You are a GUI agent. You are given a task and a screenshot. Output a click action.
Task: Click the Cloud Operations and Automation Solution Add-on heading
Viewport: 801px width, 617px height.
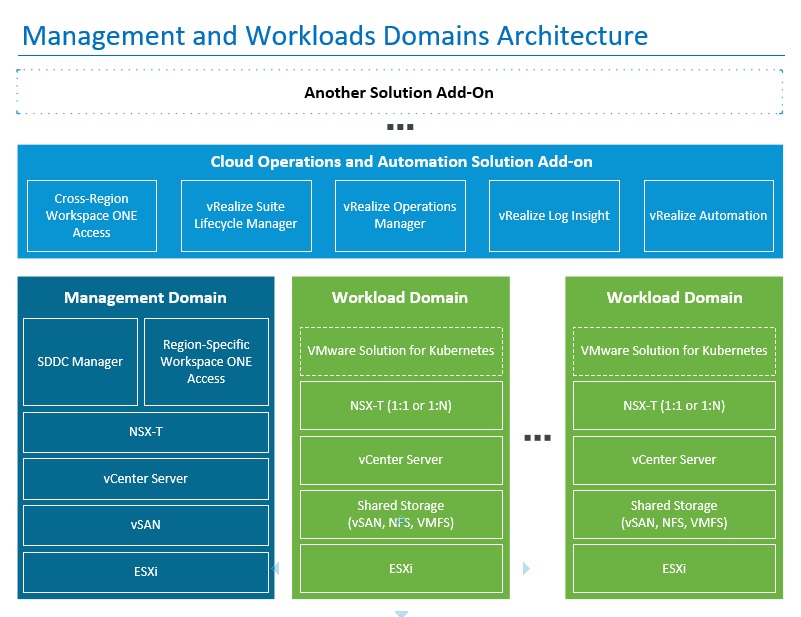(401, 161)
